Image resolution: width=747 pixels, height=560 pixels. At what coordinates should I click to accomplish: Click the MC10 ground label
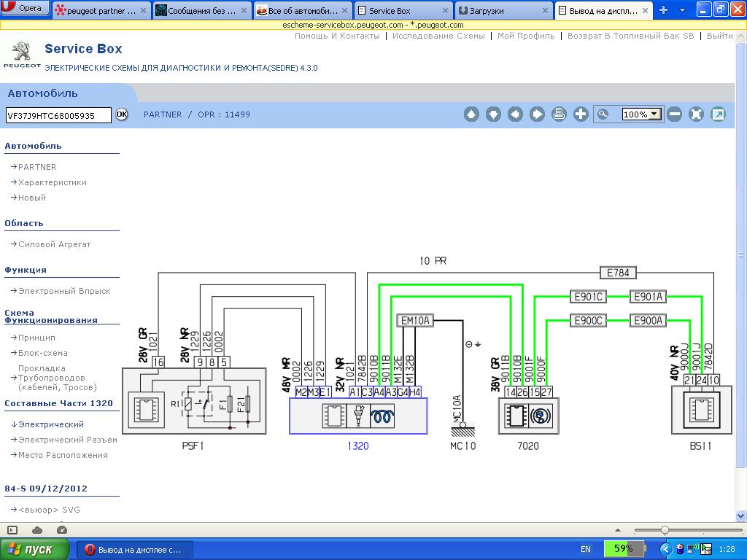click(462, 446)
